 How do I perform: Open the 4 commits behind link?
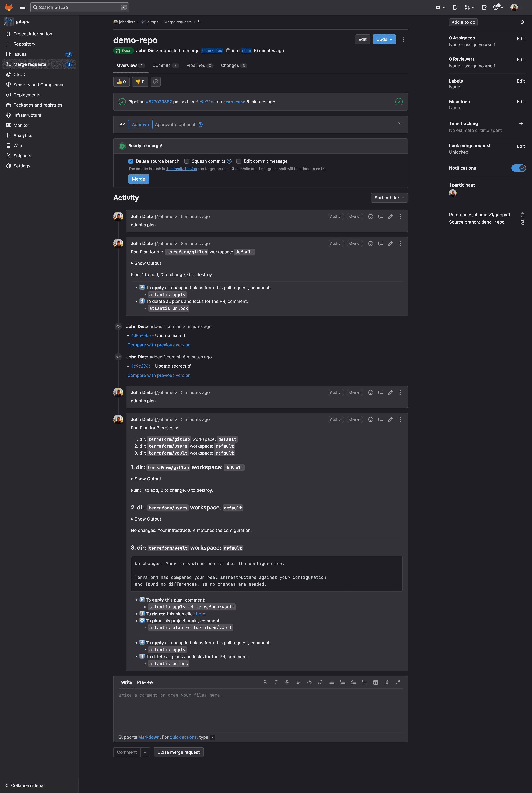tap(181, 169)
